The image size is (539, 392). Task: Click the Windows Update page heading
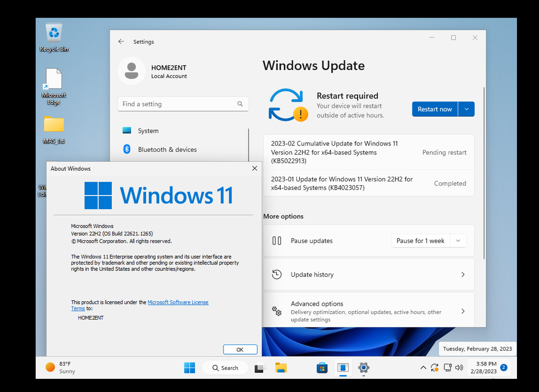(314, 65)
